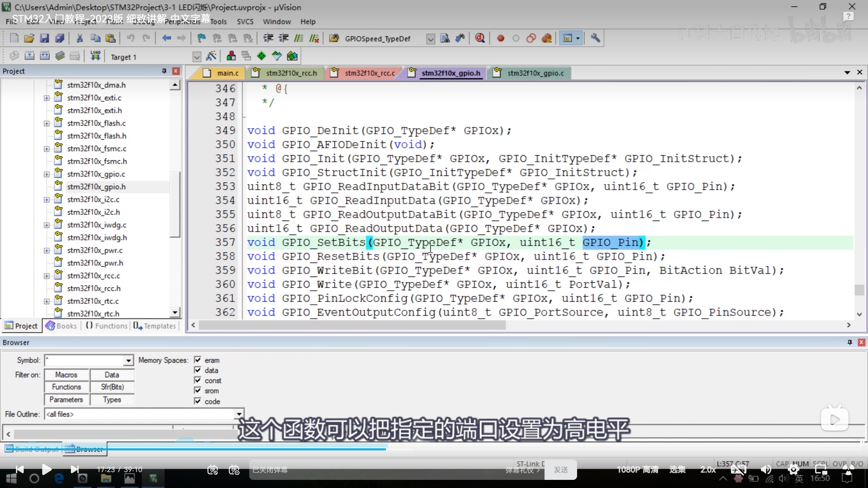Click the Save file toolbar icon

pos(44,38)
